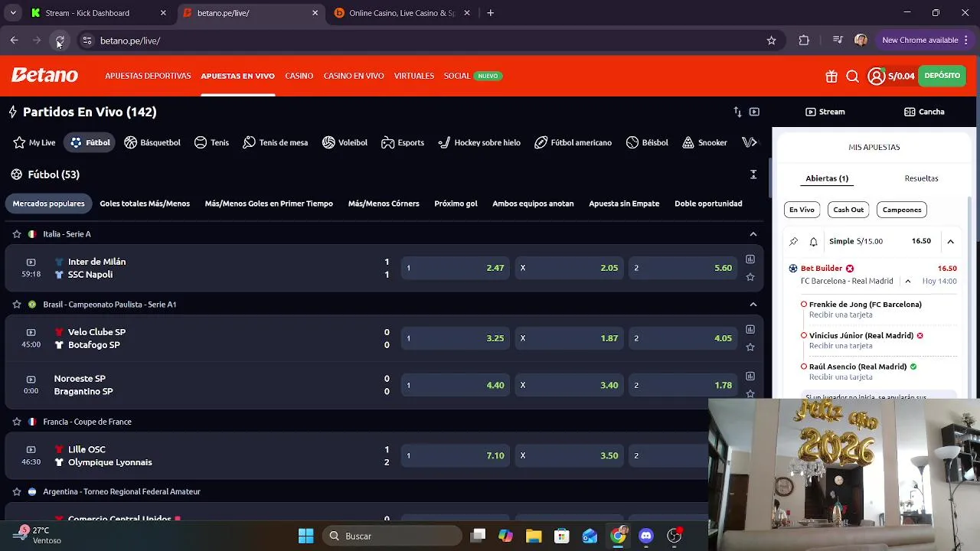Open CASINO menu item
The image size is (980, 551).
299,76
